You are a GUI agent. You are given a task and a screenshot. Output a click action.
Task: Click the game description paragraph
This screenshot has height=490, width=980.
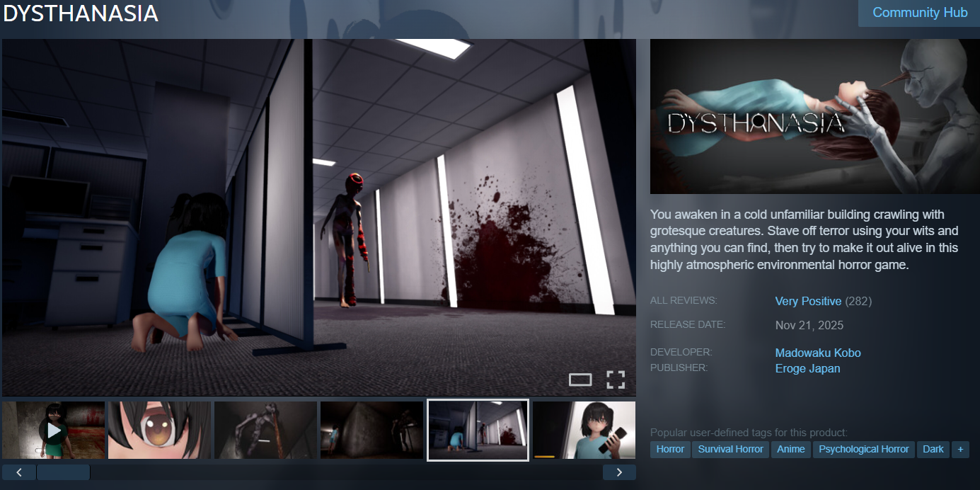(805, 240)
